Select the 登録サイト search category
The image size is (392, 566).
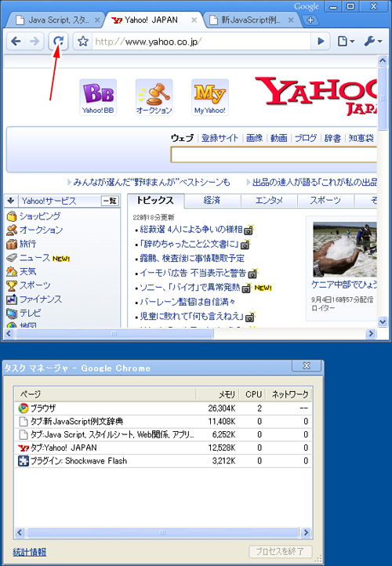[220, 138]
